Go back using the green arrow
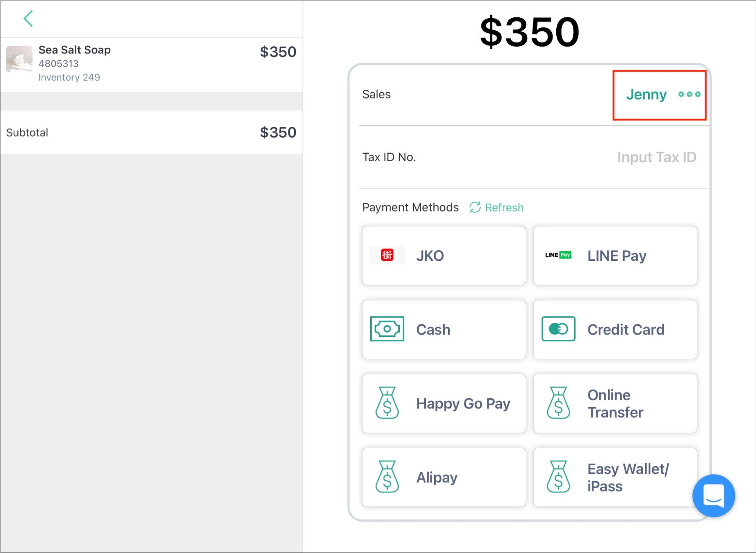This screenshot has height=553, width=756. 28,19
